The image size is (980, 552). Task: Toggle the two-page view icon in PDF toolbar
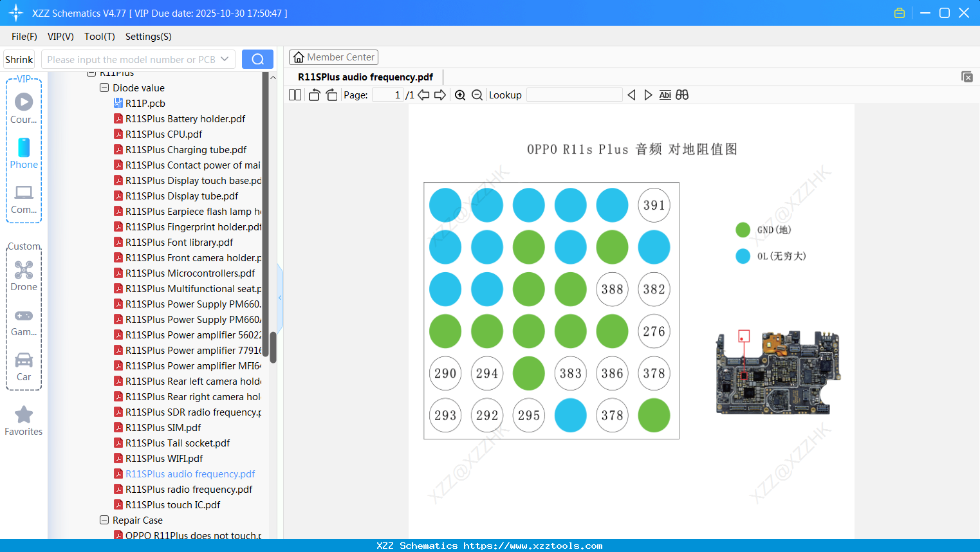[x=295, y=95]
